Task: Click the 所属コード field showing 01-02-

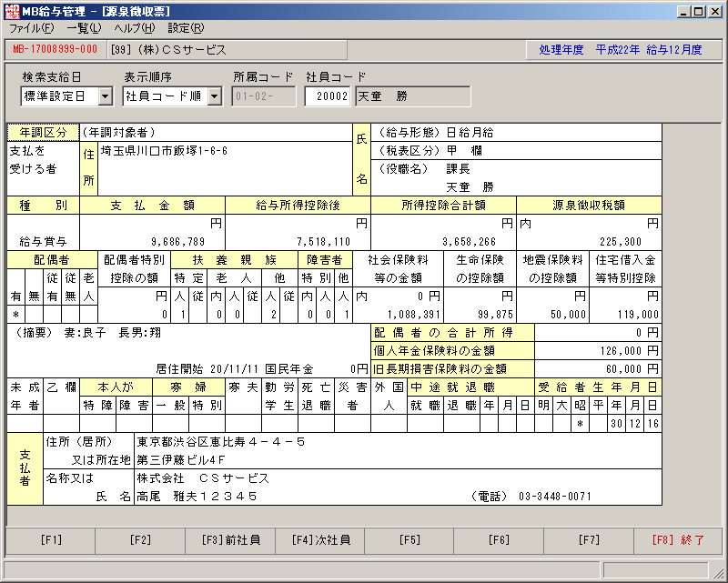Action: click(264, 96)
